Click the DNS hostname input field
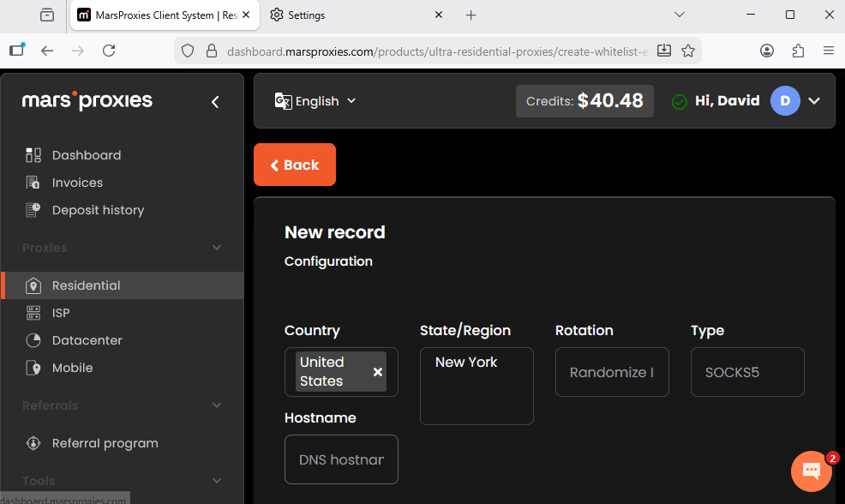Image resolution: width=845 pixels, height=504 pixels. (341, 459)
